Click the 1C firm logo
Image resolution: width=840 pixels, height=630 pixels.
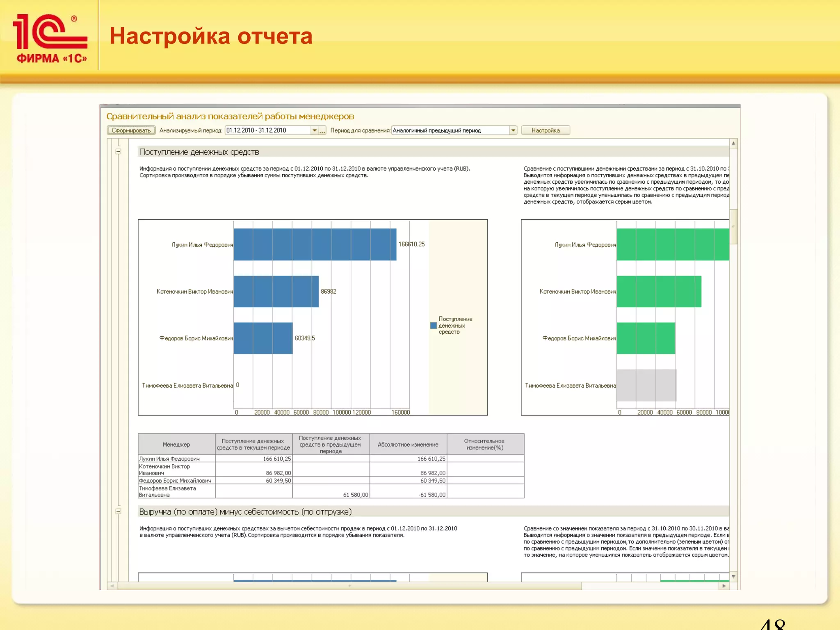pos(50,39)
